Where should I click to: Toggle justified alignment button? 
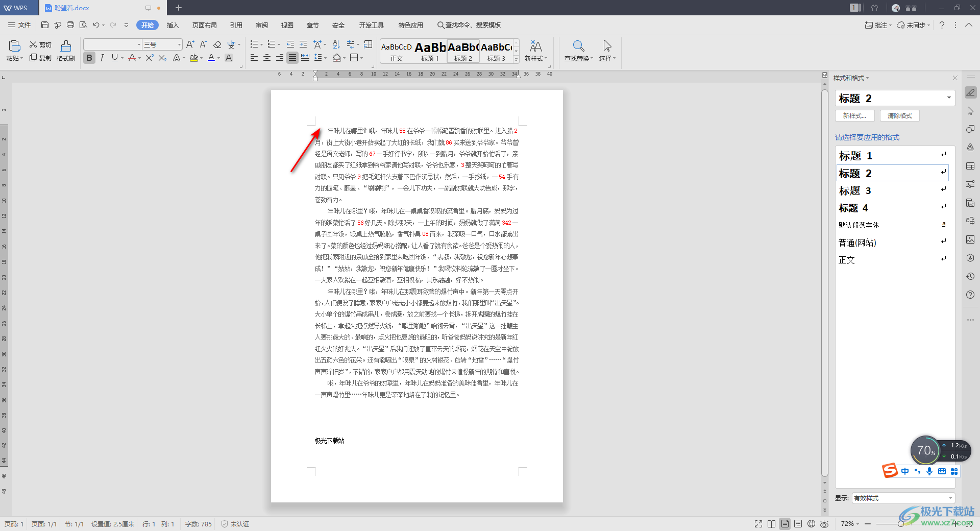[x=292, y=58]
